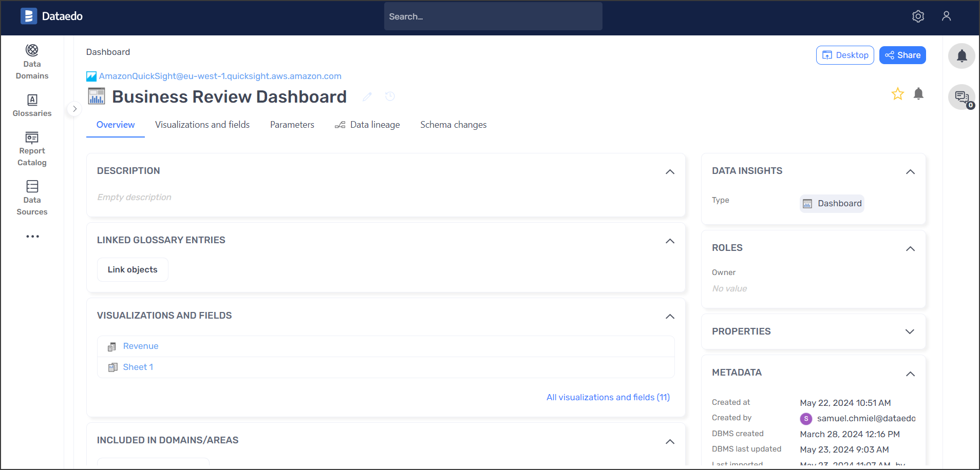Image resolution: width=980 pixels, height=470 pixels.
Task: Click the Dashboard breadcrumb text
Action: [108, 52]
